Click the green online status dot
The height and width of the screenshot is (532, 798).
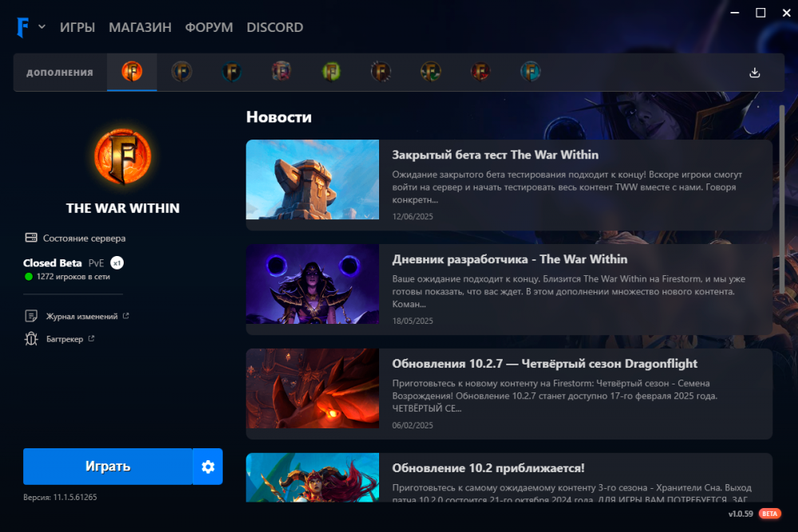tap(29, 277)
